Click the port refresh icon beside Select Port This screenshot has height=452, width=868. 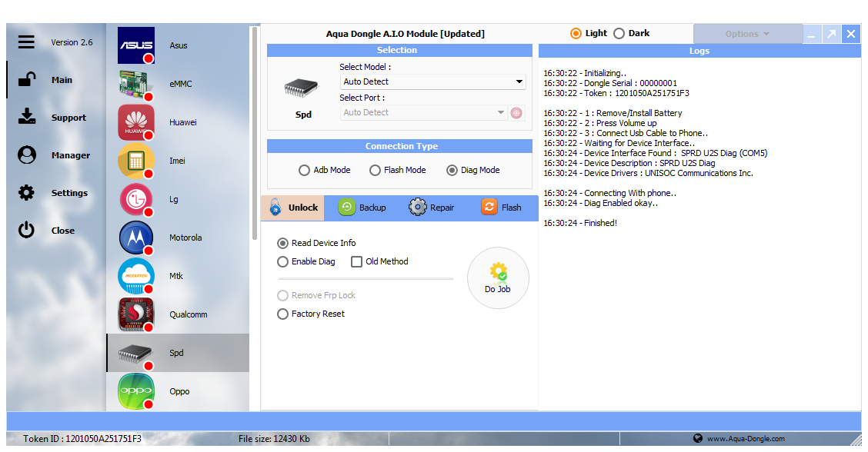(x=516, y=113)
